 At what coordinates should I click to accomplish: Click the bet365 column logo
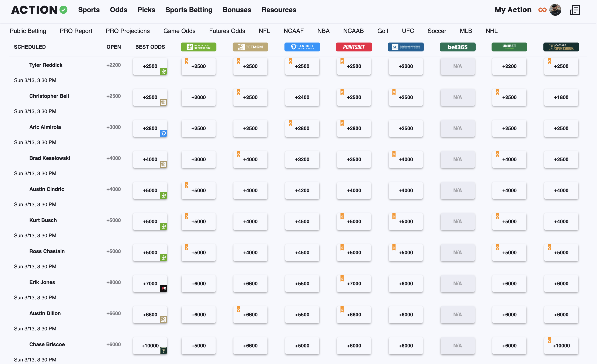point(458,47)
